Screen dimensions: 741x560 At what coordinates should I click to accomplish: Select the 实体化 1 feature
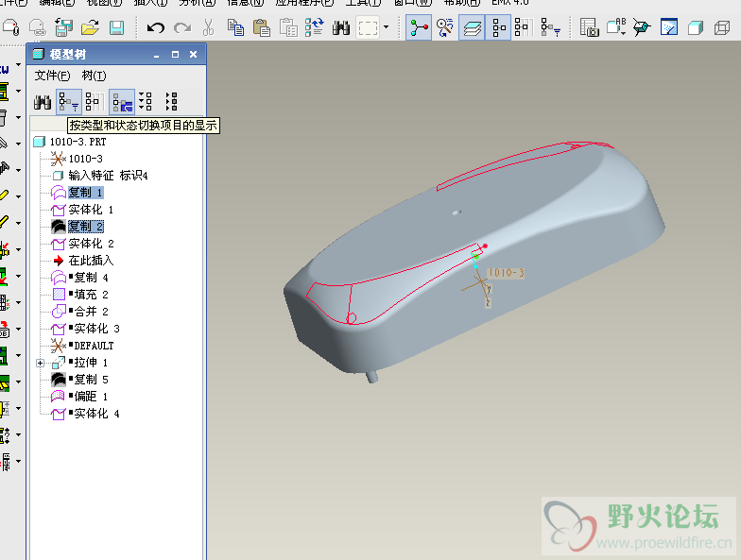click(82, 210)
